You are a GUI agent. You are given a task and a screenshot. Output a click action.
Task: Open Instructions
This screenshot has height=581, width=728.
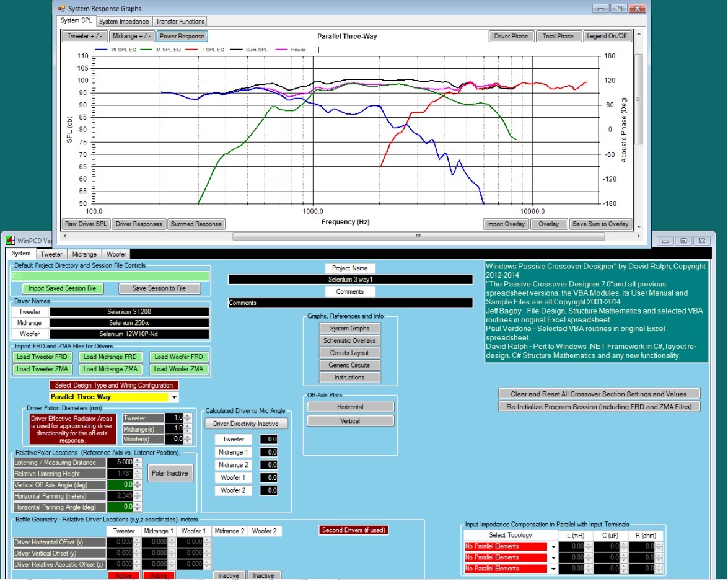(349, 378)
